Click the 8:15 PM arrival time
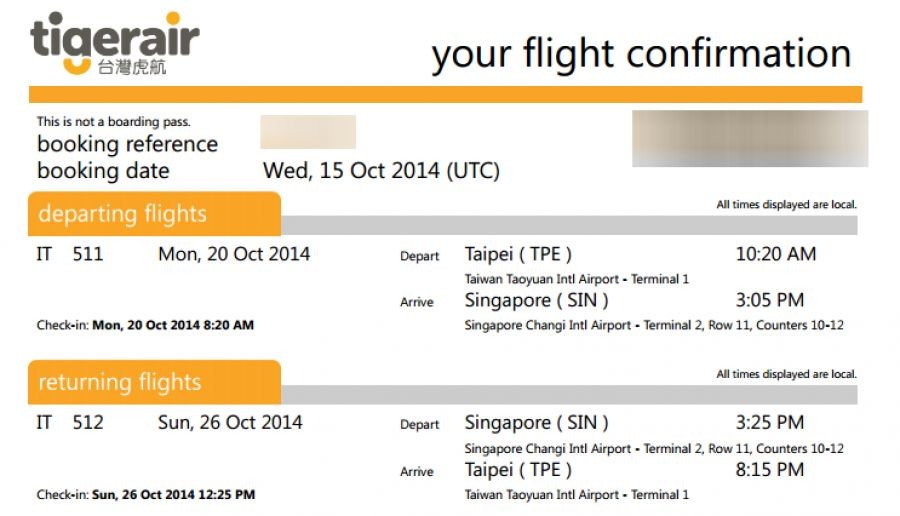 (x=770, y=469)
